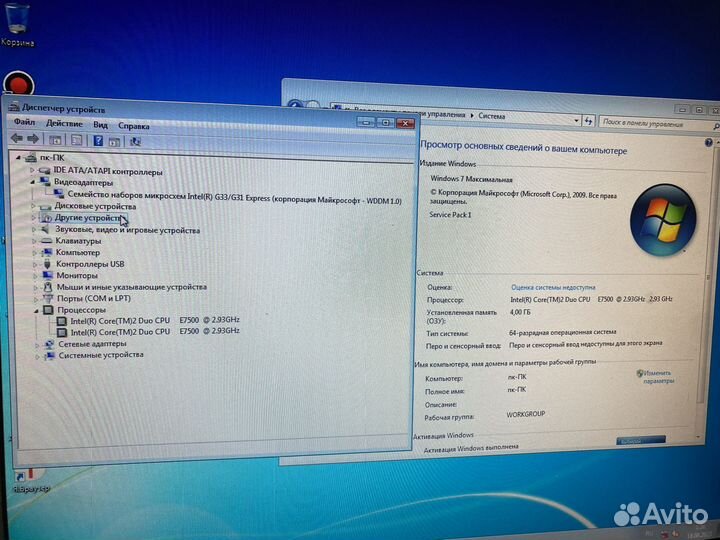The image size is (720, 540).
Task: Collapse the пк-ПК root node arrow
Action: coord(18,158)
